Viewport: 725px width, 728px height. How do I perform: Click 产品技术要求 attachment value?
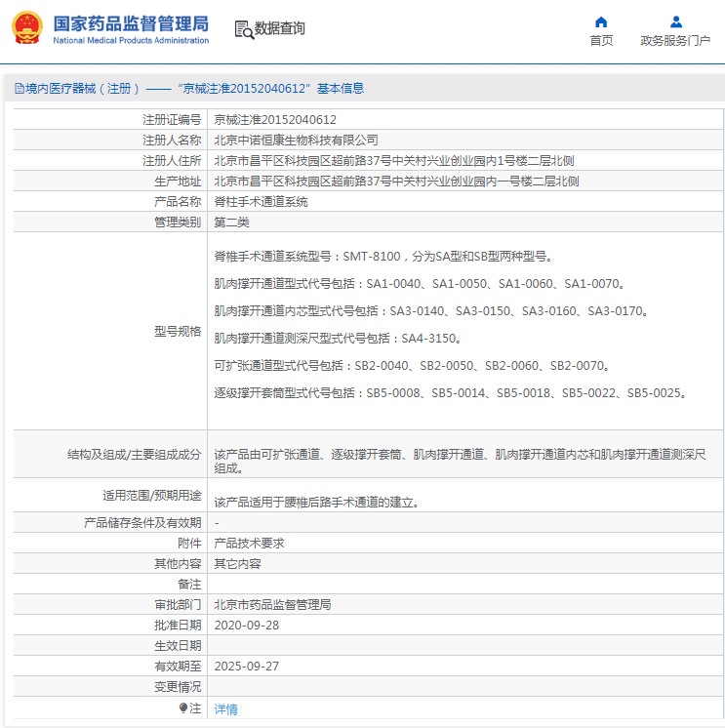click(249, 544)
